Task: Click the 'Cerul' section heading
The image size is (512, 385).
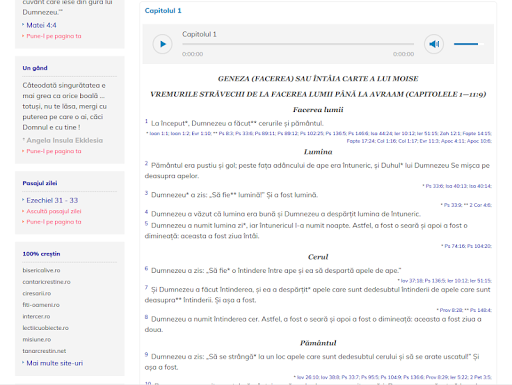Action: 318,257
